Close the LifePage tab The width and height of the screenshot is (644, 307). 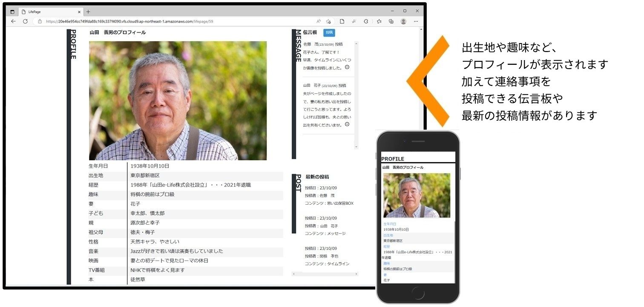[x=79, y=12]
